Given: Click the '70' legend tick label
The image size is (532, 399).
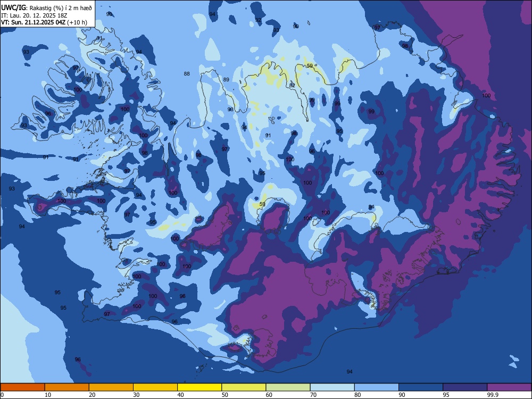Looking at the screenshot, I should [x=313, y=395].
